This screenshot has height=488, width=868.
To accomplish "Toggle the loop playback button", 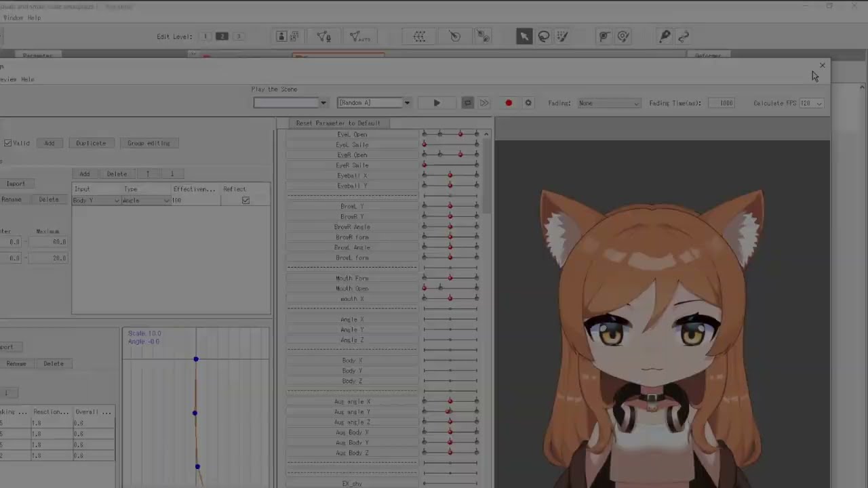I will point(467,103).
